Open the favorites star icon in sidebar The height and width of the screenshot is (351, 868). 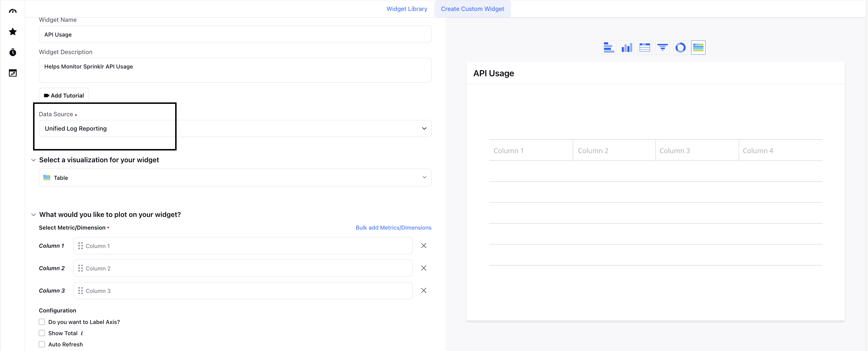click(13, 32)
